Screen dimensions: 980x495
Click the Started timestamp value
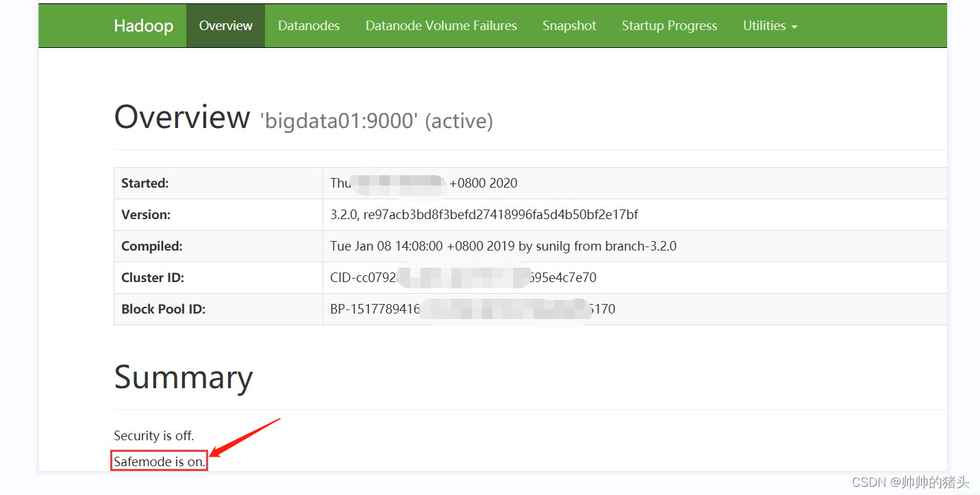[424, 183]
